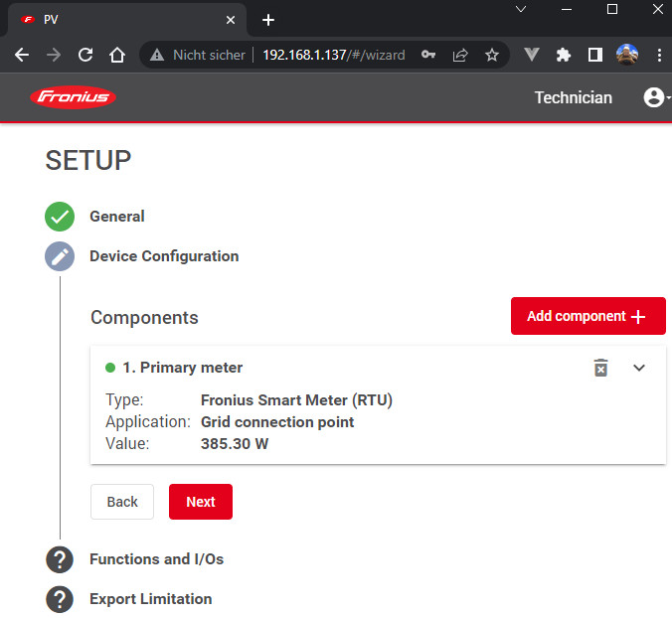Click the Add component button
672x618 pixels.
point(588,316)
